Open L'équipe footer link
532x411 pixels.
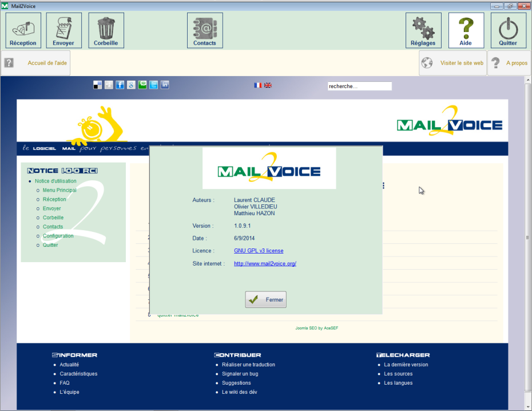pyautogui.click(x=70, y=392)
